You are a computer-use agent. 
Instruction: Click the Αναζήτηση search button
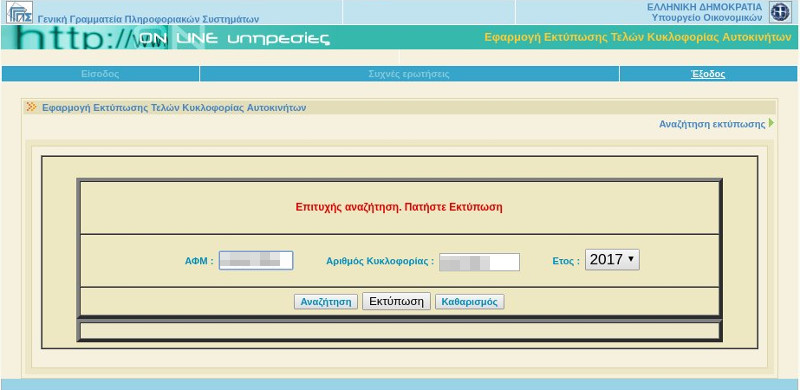tap(326, 302)
